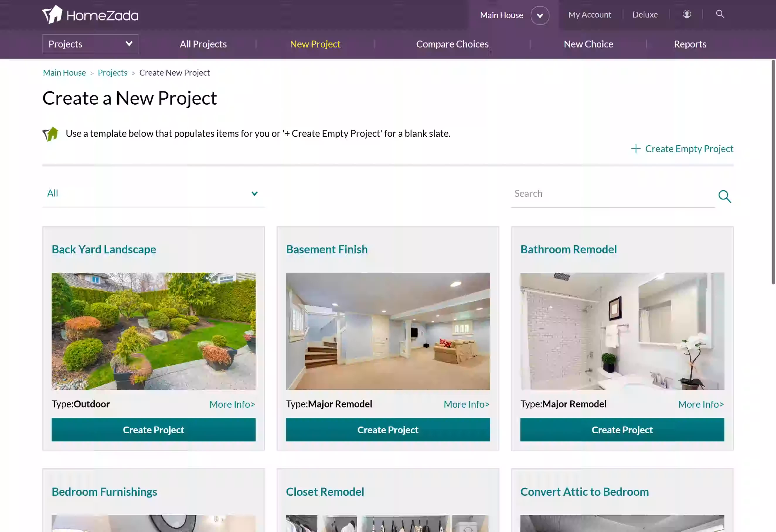Click Projects breadcrumb link
The width and height of the screenshot is (776, 532).
113,73
